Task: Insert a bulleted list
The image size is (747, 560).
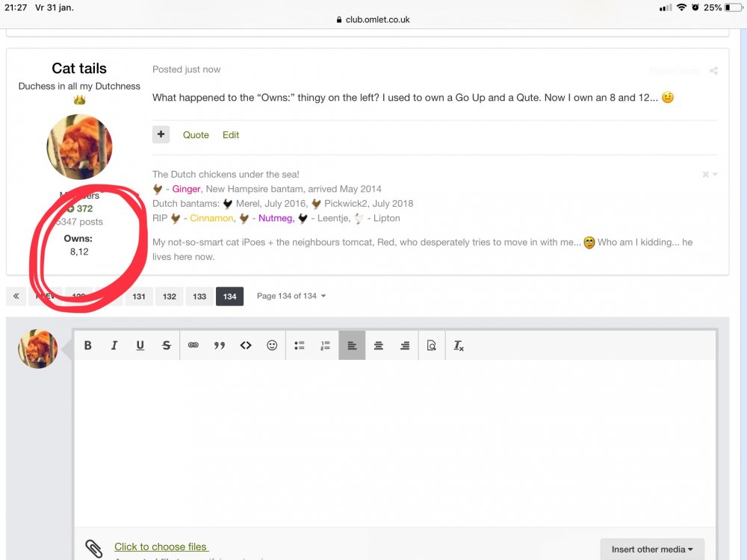Action: 300,345
